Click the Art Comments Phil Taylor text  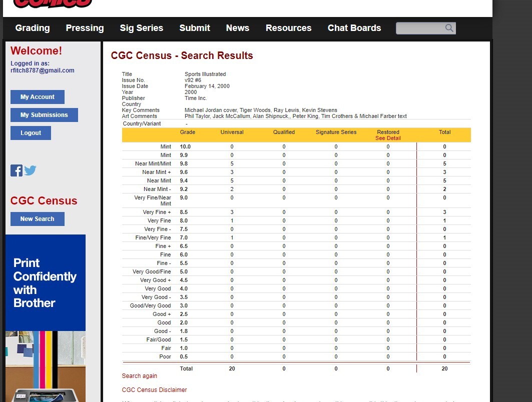coord(295,116)
